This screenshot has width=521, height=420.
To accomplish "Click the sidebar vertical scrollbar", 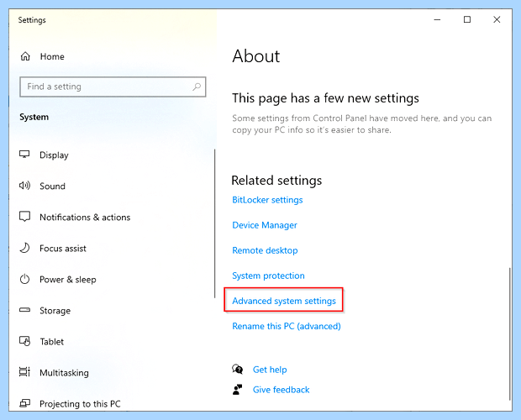I will pos(214,223).
